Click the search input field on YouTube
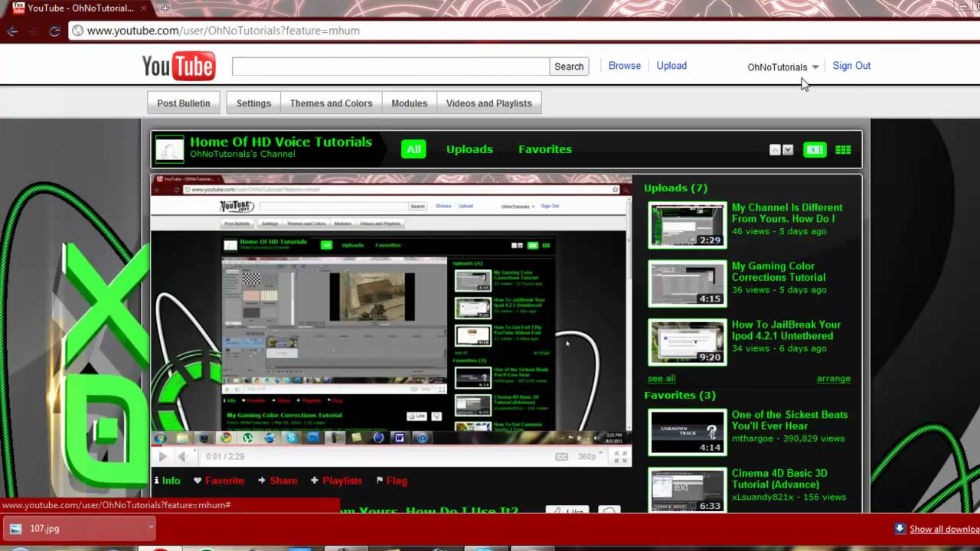The height and width of the screenshot is (551, 980). 390,67
